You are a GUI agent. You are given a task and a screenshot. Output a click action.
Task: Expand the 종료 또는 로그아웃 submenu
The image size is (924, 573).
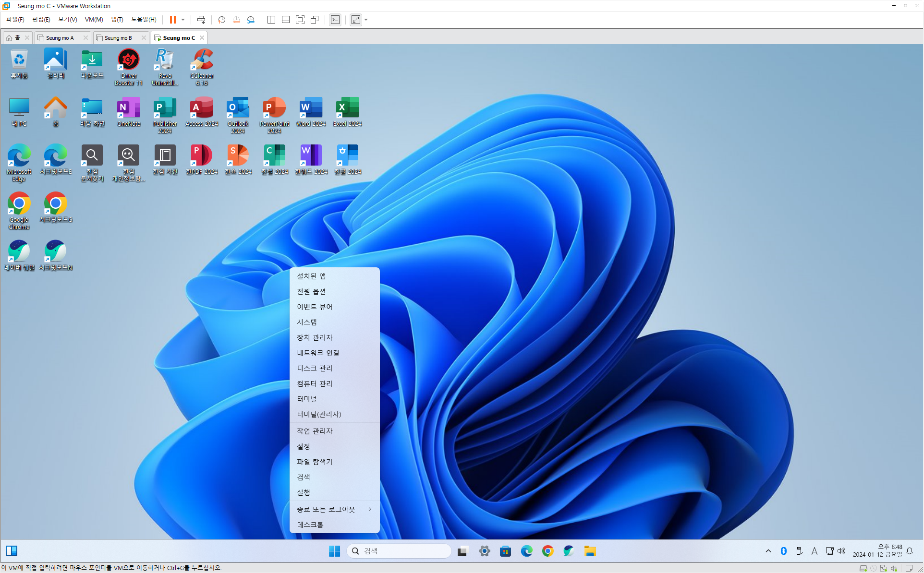tap(334, 509)
